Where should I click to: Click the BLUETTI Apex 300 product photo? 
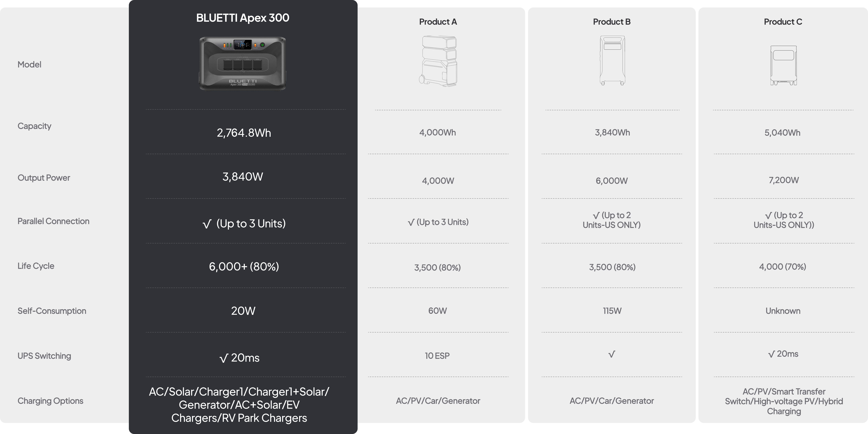click(243, 63)
